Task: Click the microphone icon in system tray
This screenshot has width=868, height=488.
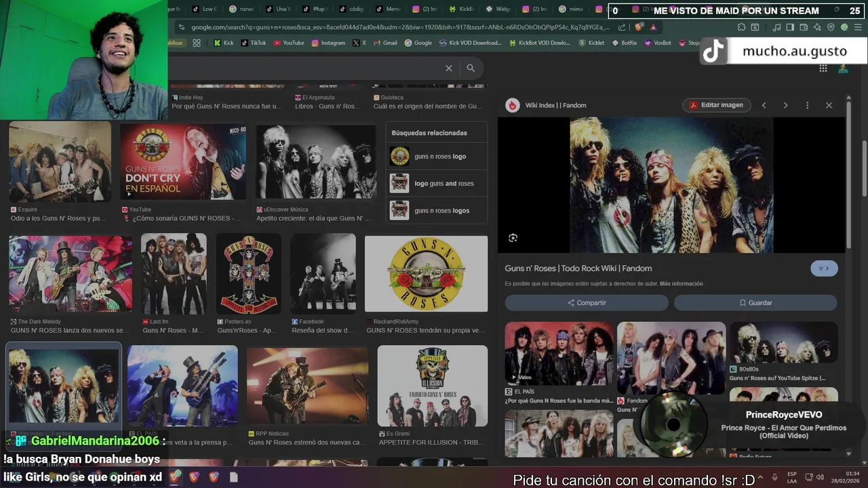Action: pos(774,478)
